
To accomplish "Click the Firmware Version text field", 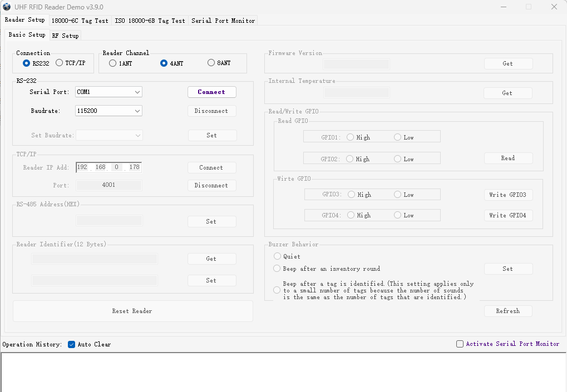I will pyautogui.click(x=356, y=64).
